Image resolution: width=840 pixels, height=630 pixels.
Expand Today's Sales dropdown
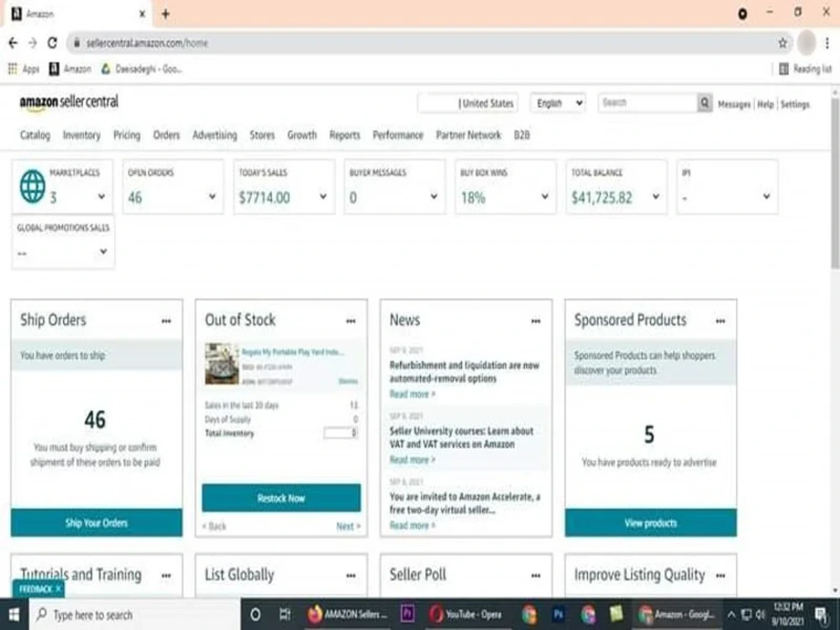[323, 197]
